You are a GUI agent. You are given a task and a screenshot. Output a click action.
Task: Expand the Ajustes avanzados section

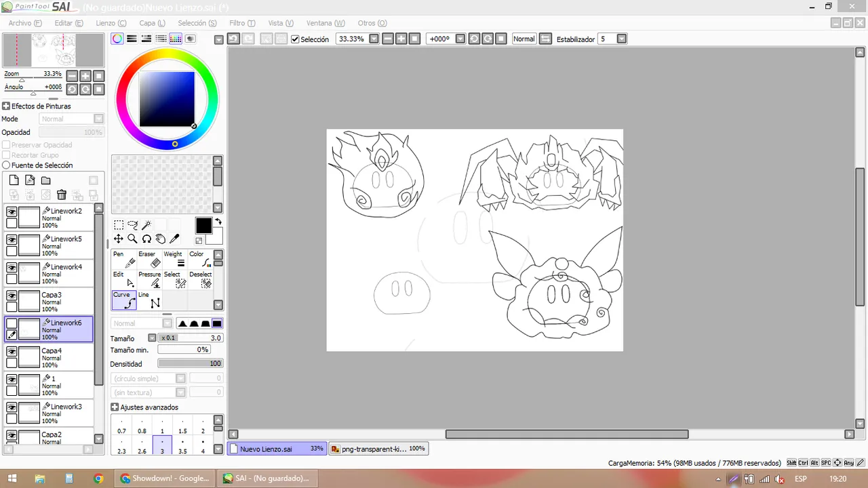pyautogui.click(x=115, y=407)
